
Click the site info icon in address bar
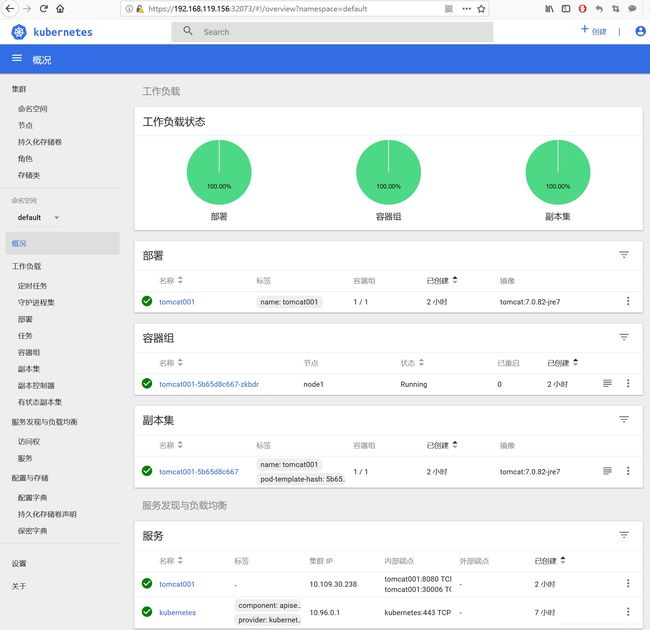(x=129, y=9)
